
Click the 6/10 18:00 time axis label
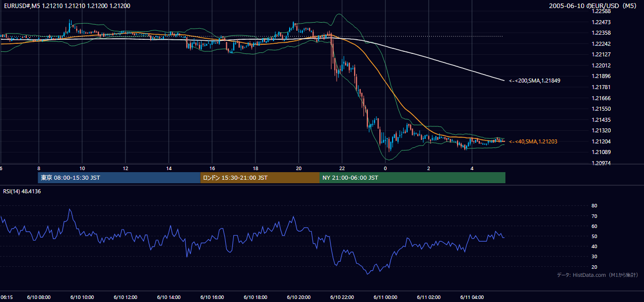click(x=255, y=297)
